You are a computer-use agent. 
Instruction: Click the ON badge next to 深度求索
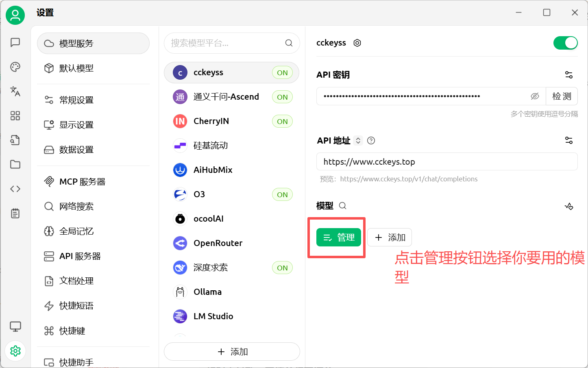282,267
